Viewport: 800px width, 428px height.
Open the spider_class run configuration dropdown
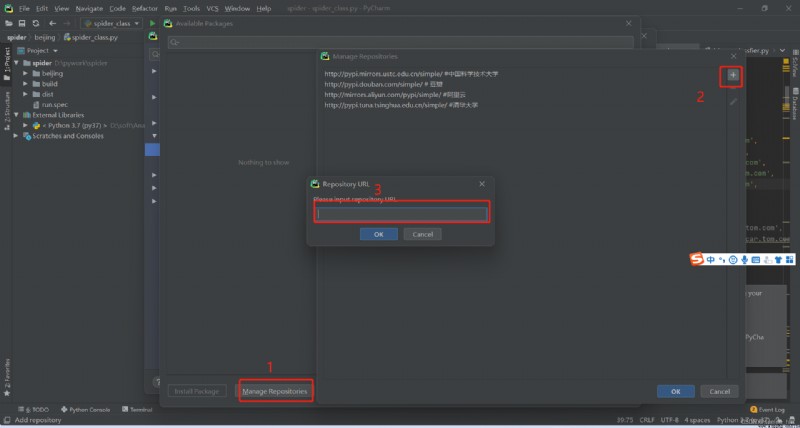coord(112,23)
